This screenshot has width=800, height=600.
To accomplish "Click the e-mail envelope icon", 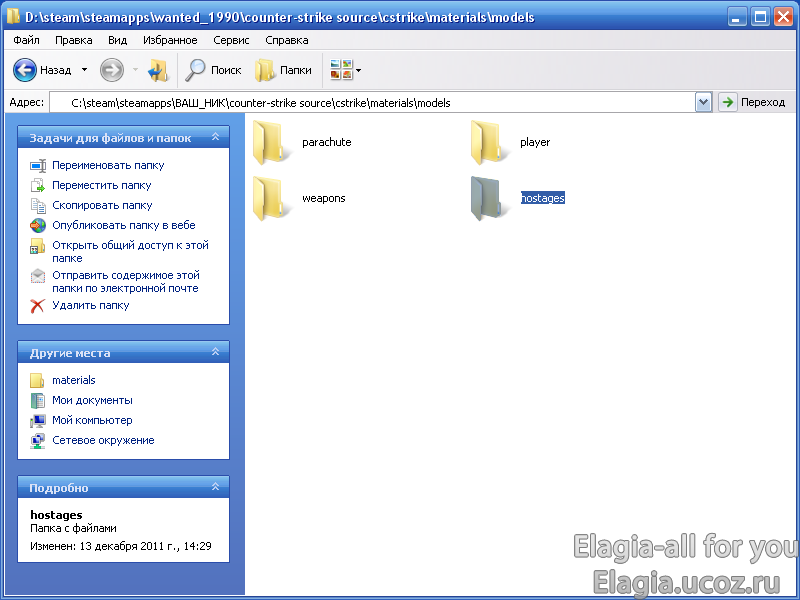I will [38, 276].
